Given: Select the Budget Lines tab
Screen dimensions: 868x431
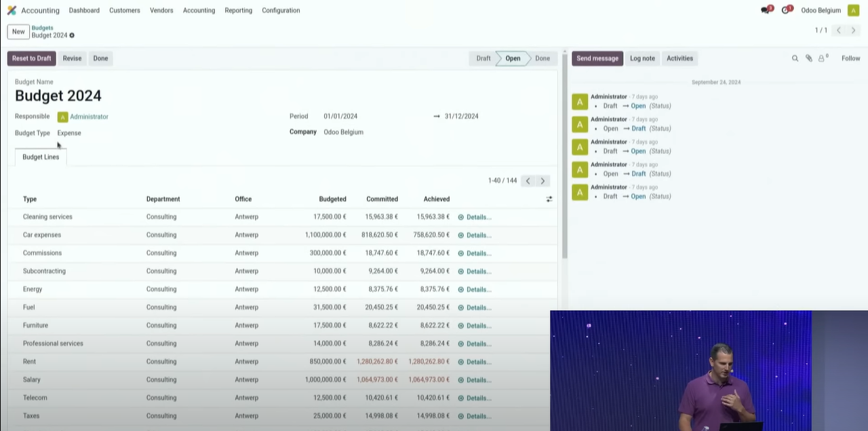Looking at the screenshot, I should pos(41,157).
